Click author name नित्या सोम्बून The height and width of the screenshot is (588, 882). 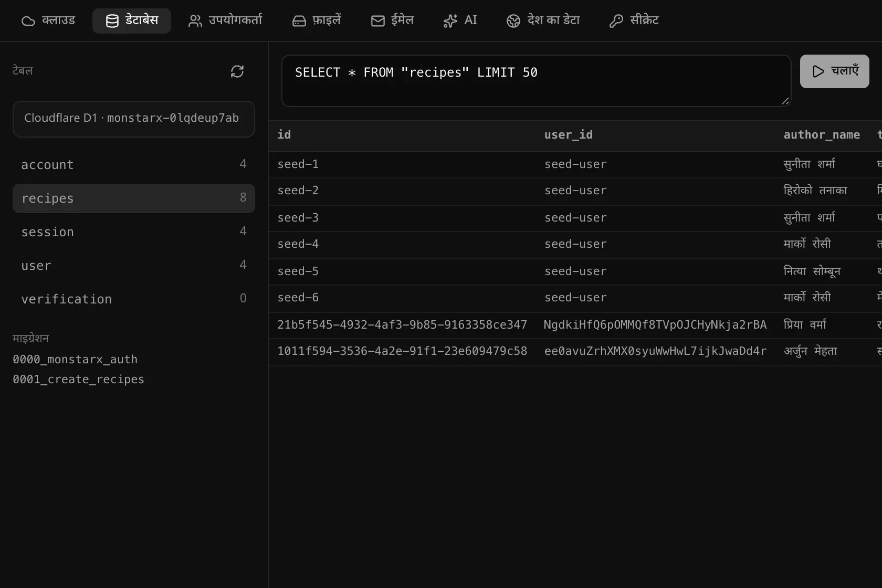(812, 271)
